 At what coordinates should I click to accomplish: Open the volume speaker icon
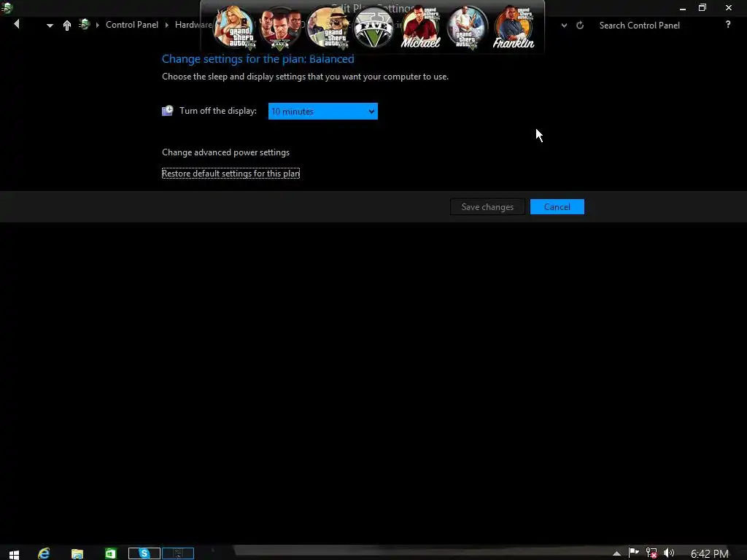point(669,553)
